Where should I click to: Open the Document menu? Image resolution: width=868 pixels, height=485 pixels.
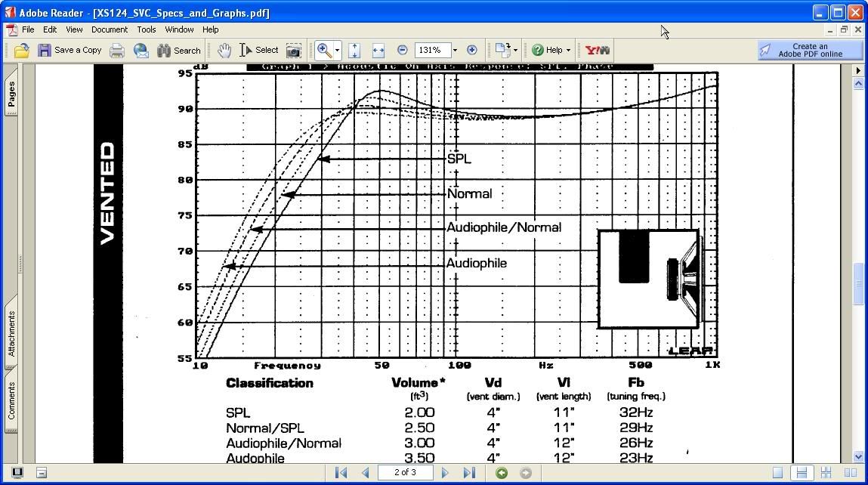click(109, 29)
